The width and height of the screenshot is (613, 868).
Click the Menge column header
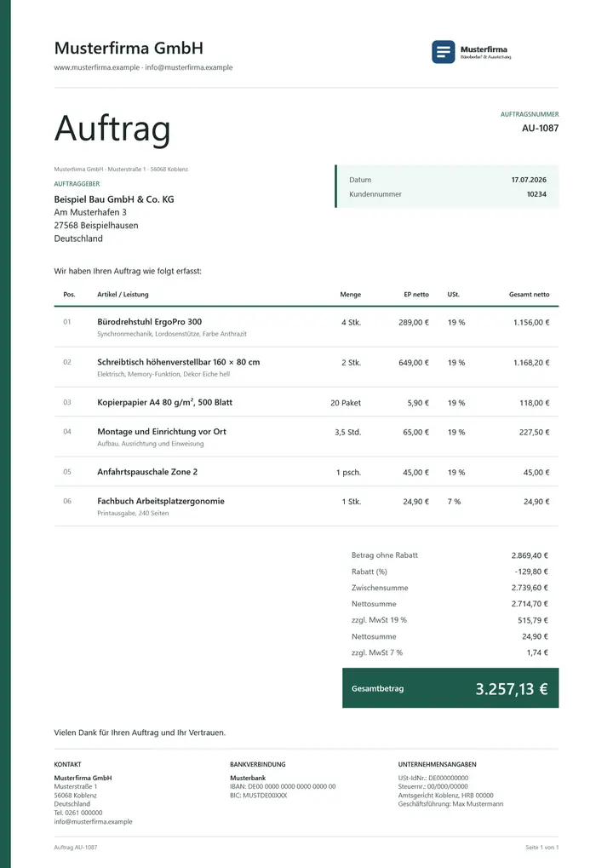350,295
